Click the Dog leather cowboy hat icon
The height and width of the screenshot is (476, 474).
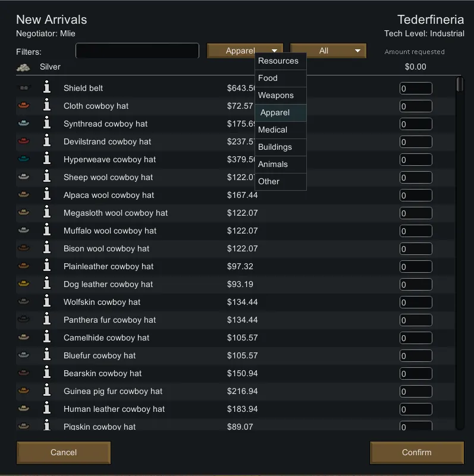(x=24, y=284)
